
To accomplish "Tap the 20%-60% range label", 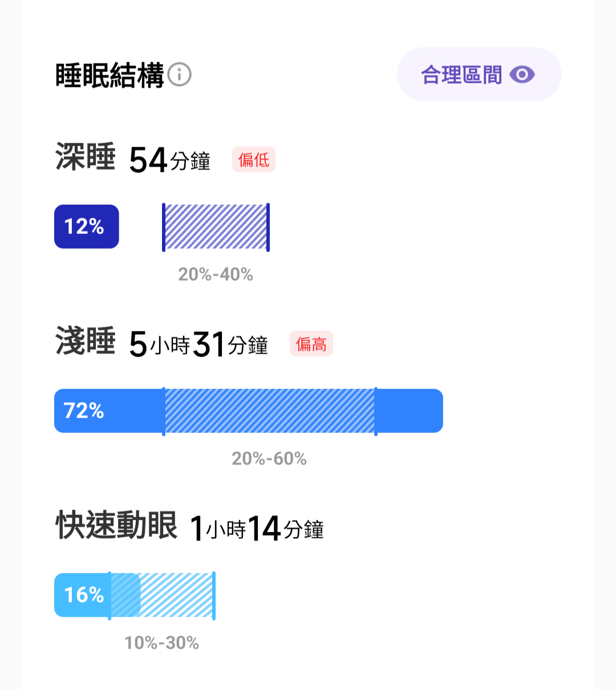I will coord(269,459).
